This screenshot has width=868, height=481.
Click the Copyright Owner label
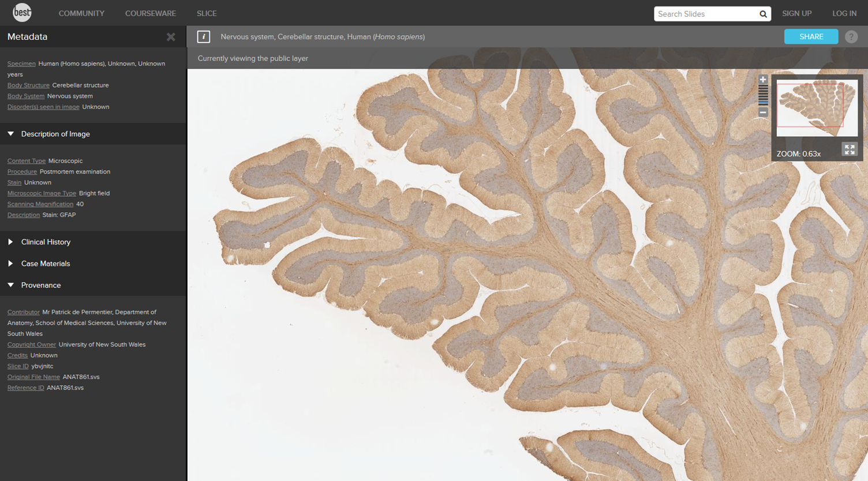[32, 344]
